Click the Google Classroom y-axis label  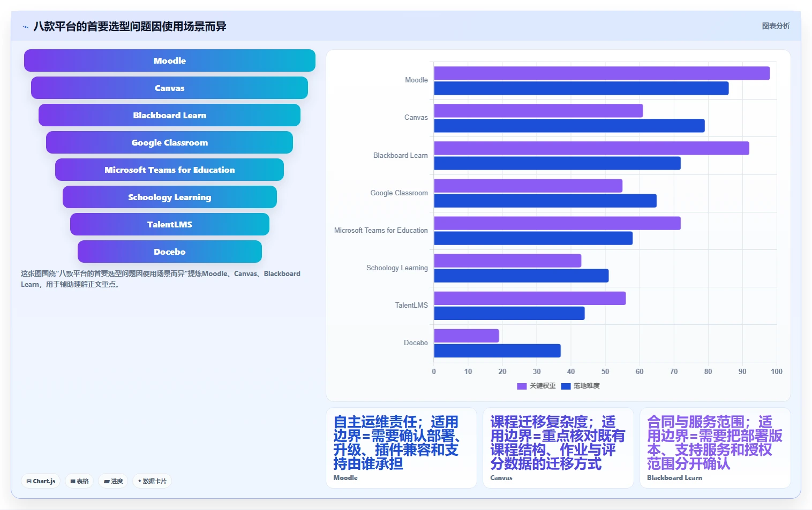coord(399,193)
